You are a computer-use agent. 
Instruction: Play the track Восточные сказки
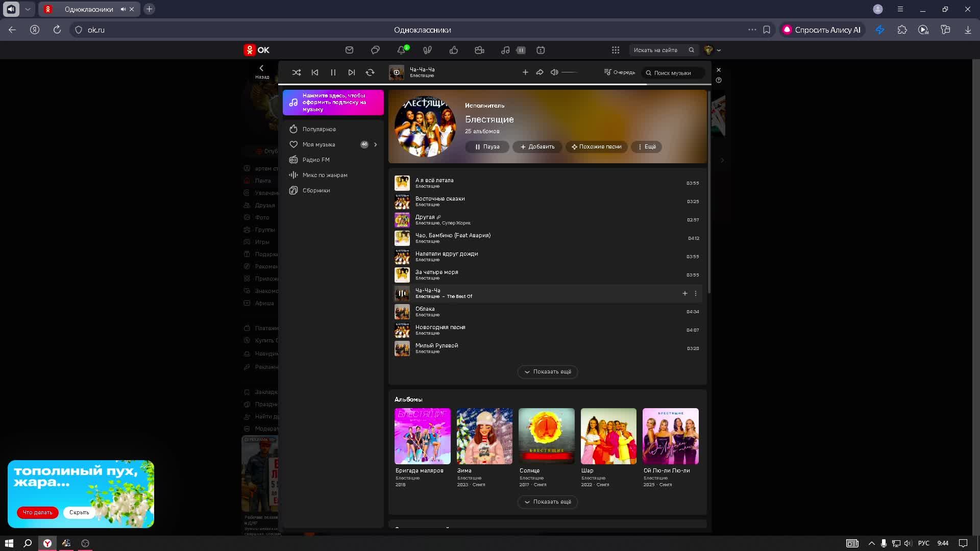[402, 202]
